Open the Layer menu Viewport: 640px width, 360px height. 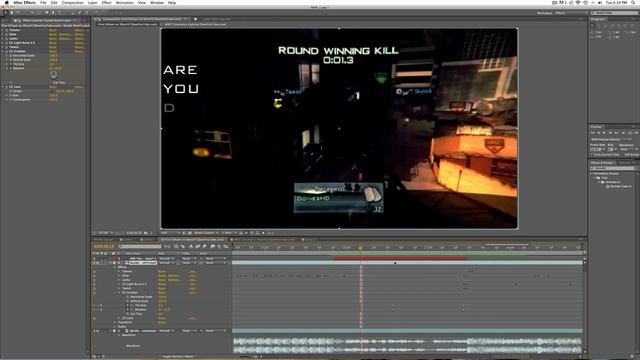click(93, 2)
